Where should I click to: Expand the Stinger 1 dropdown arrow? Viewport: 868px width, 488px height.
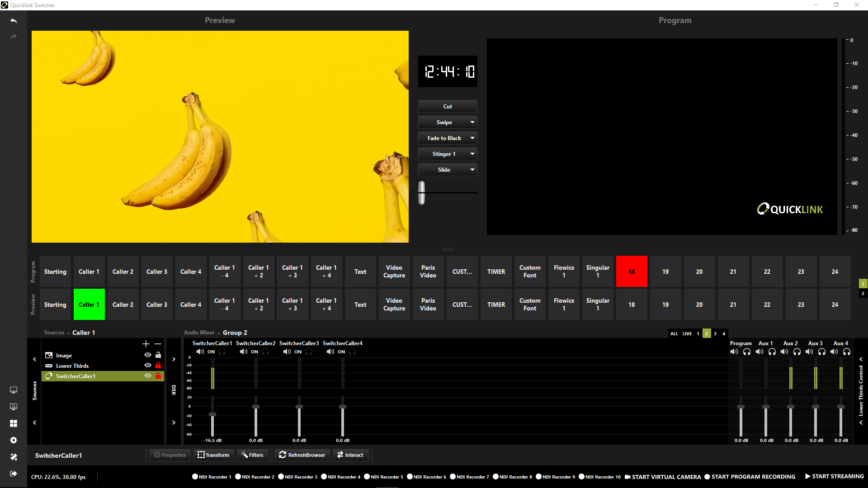472,154
